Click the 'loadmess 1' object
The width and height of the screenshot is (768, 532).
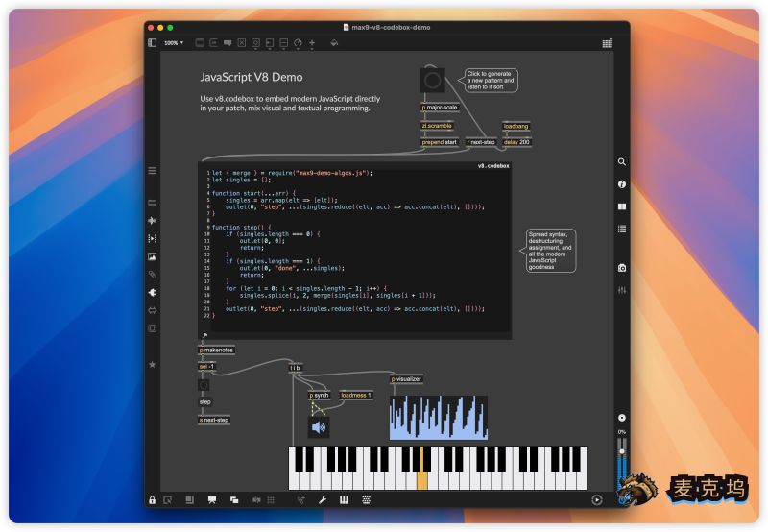356,395
